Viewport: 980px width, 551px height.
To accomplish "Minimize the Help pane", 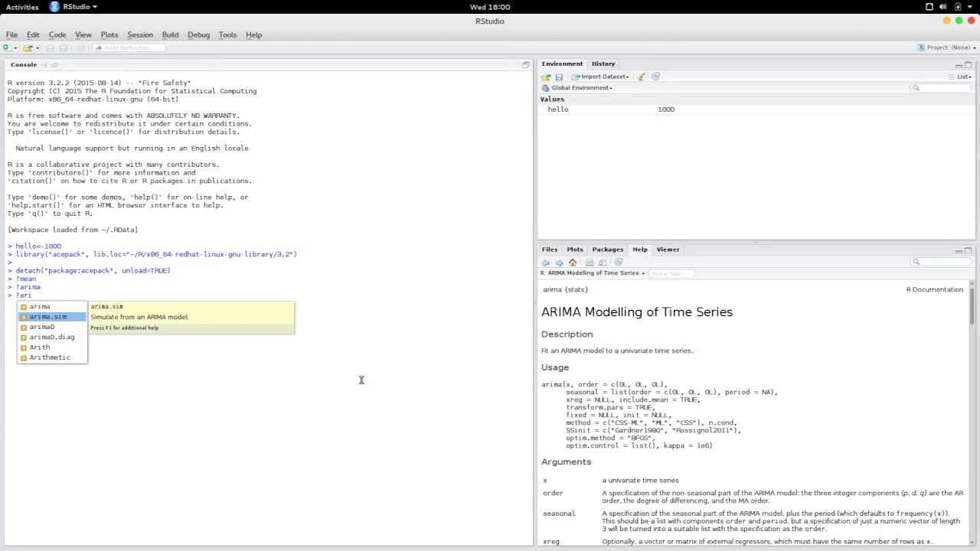I will [959, 250].
